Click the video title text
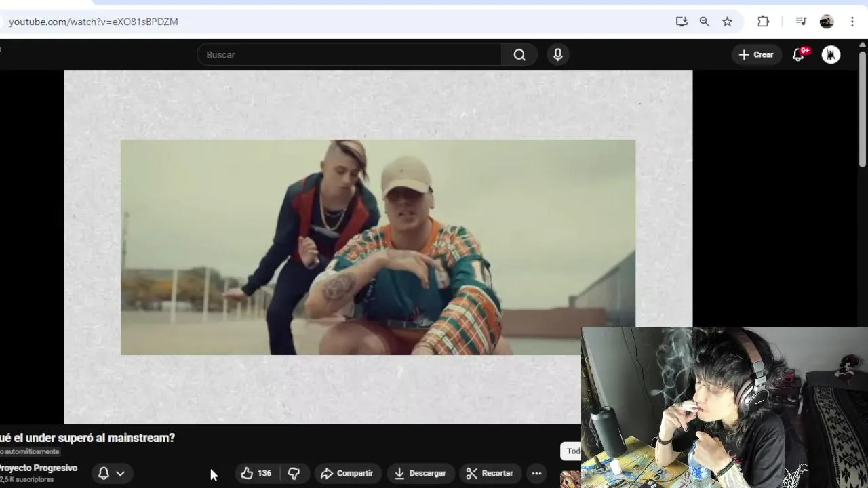This screenshot has height=488, width=868. 87,438
